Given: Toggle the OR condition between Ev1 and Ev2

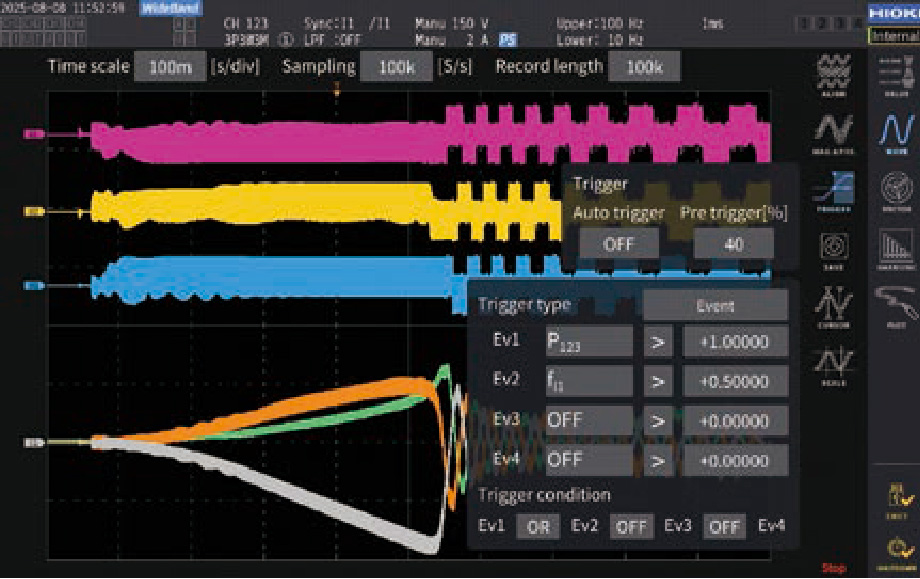Looking at the screenshot, I should click(x=538, y=526).
